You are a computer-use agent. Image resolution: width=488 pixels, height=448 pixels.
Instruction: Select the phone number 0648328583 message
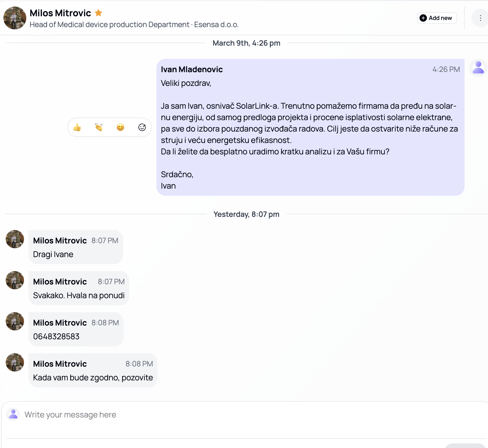pyautogui.click(x=56, y=336)
